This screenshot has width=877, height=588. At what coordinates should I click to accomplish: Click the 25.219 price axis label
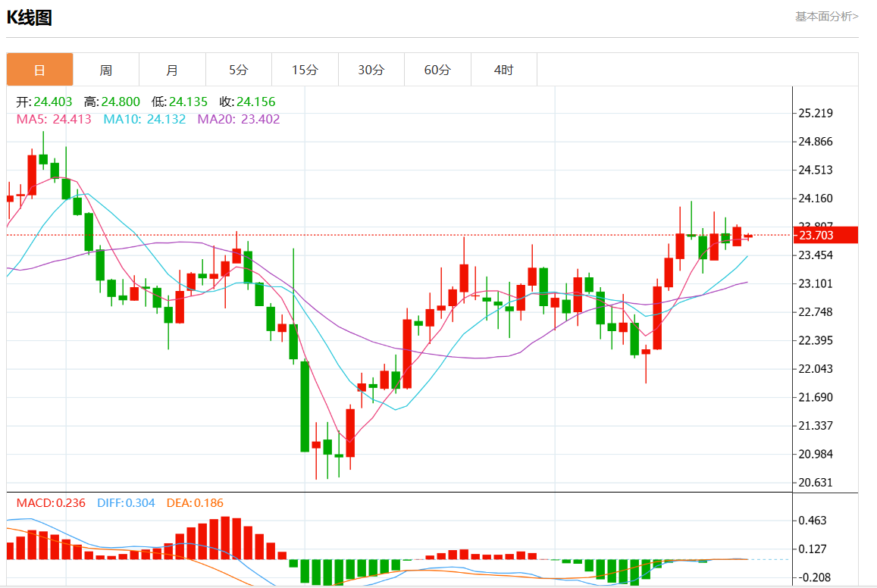click(816, 114)
